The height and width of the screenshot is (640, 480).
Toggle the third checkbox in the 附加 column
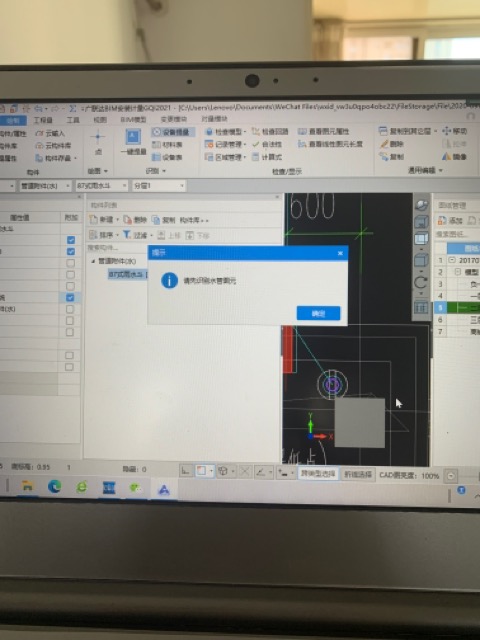pyautogui.click(x=70, y=263)
